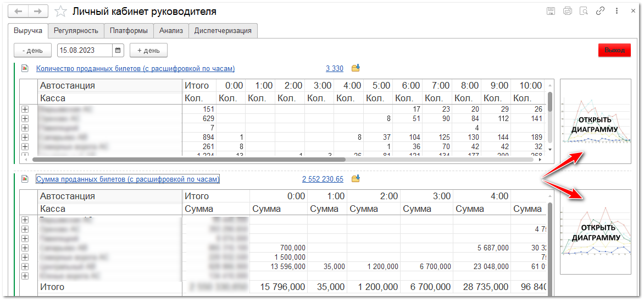This screenshot has height=301, width=644.
Task: Click the folder icon beside the 3 330 total
Action: (356, 69)
